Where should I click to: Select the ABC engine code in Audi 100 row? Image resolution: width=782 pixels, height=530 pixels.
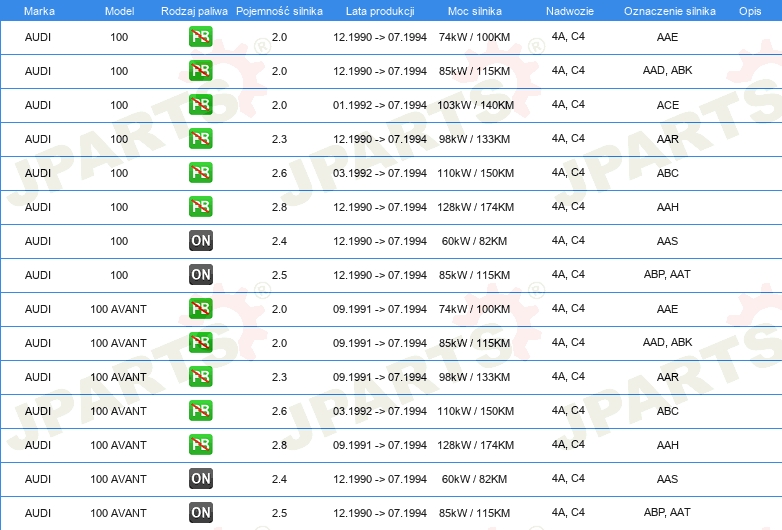pyautogui.click(x=667, y=173)
